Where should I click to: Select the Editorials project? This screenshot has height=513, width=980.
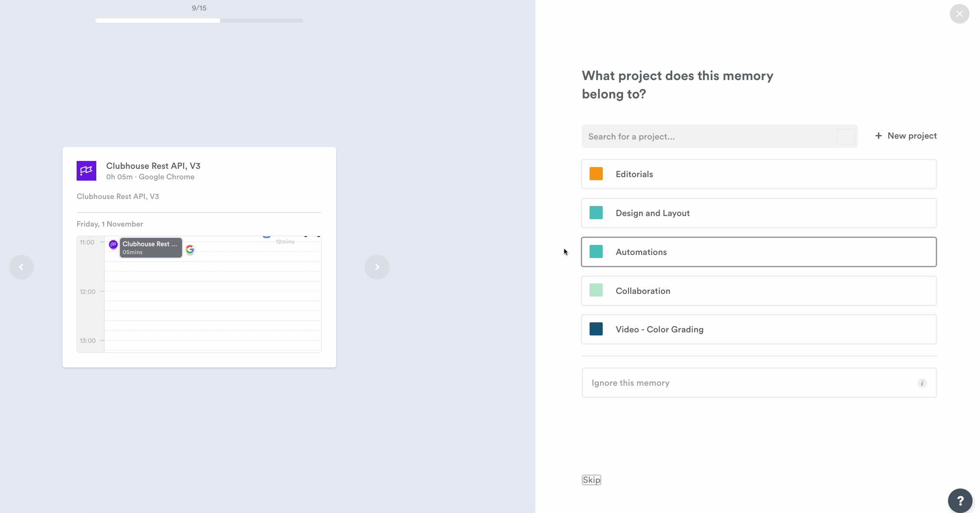(x=759, y=174)
